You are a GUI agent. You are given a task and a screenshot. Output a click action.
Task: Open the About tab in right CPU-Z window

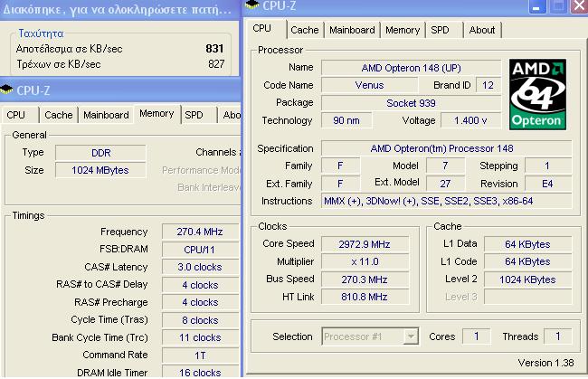[x=482, y=30]
